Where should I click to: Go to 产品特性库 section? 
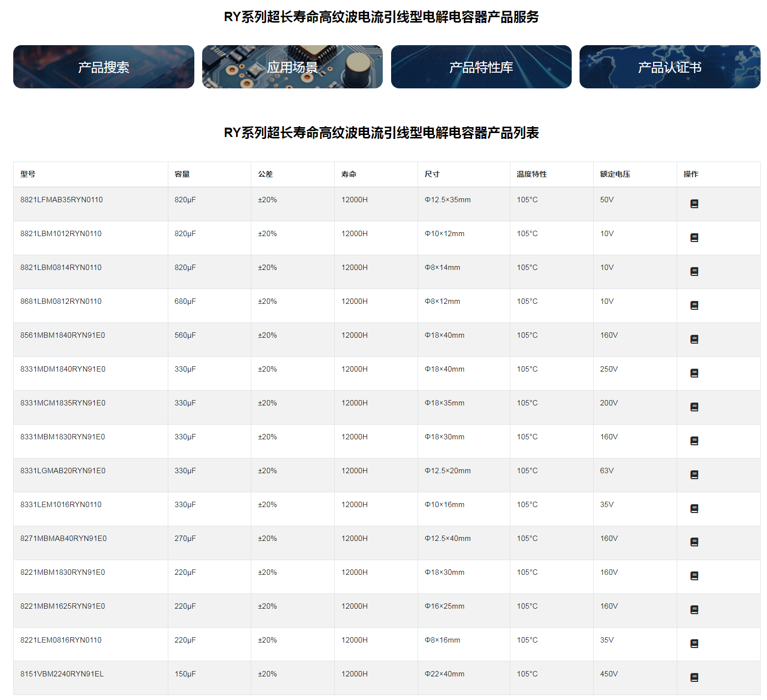coord(481,67)
